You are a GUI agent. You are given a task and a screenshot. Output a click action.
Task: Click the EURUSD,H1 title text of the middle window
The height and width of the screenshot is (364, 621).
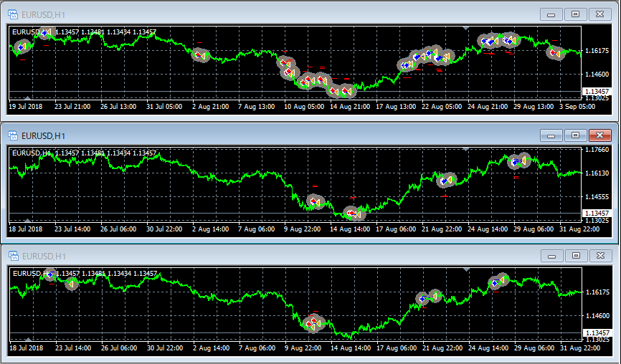point(44,136)
